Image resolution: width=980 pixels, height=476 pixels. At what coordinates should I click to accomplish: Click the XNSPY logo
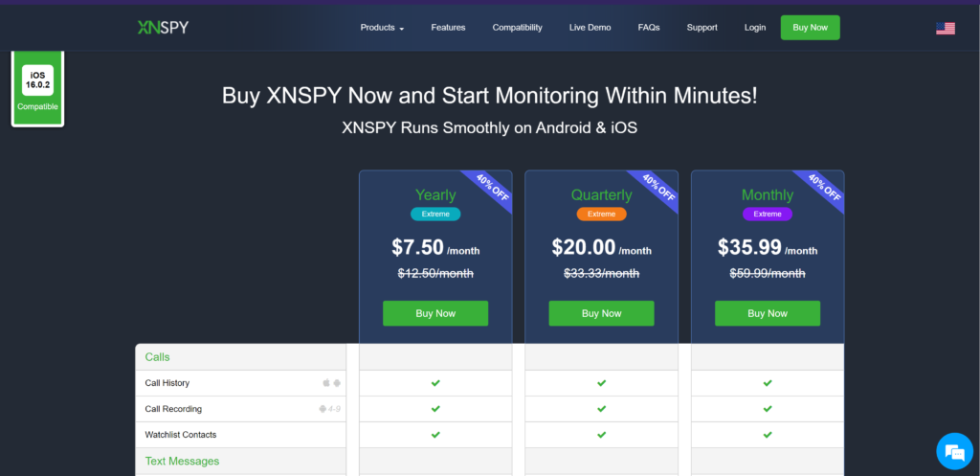pos(163,28)
